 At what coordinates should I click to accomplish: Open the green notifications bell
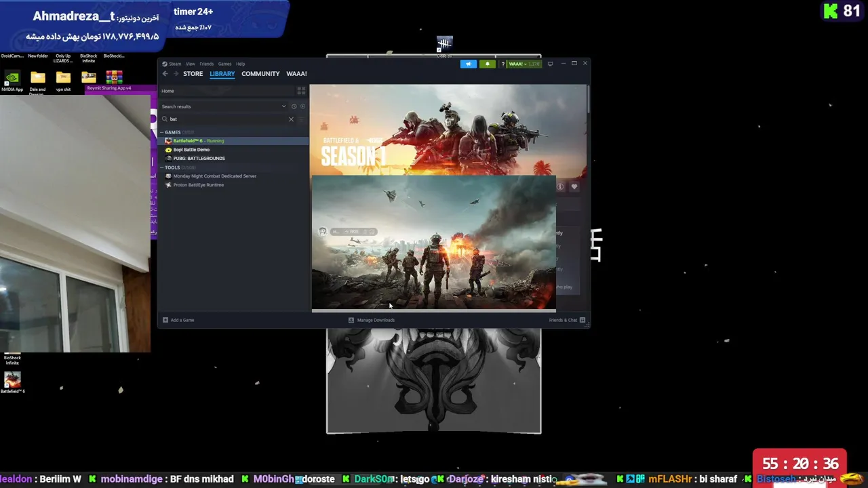(x=487, y=64)
